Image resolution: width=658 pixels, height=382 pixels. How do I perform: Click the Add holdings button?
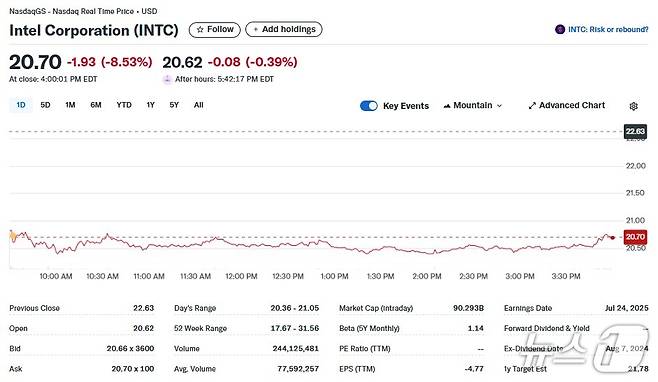[x=284, y=29]
